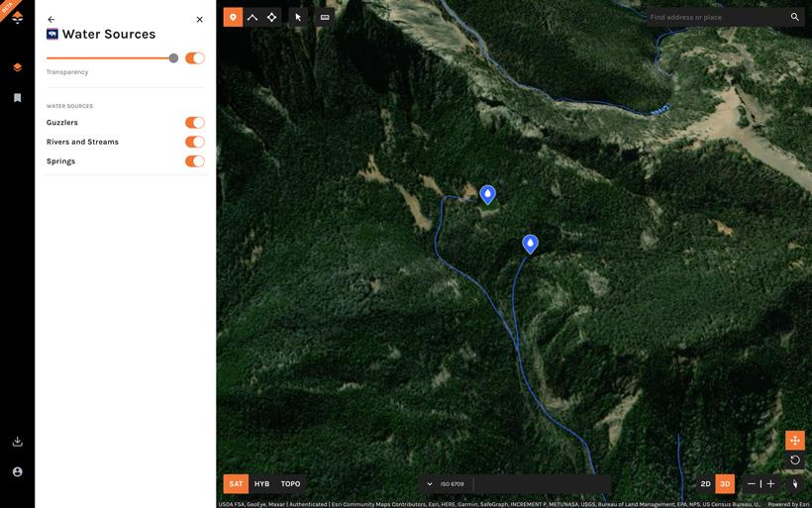Open the user account profile icon
The width and height of the screenshot is (812, 508).
[17, 471]
